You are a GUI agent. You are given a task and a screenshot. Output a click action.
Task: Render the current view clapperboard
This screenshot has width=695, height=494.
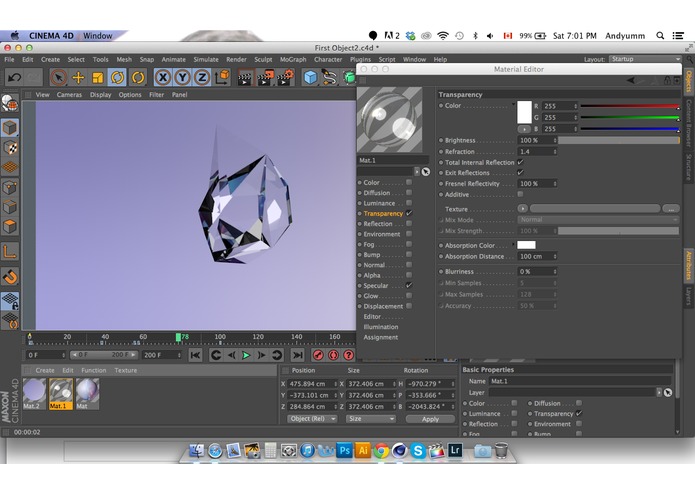tap(245, 78)
